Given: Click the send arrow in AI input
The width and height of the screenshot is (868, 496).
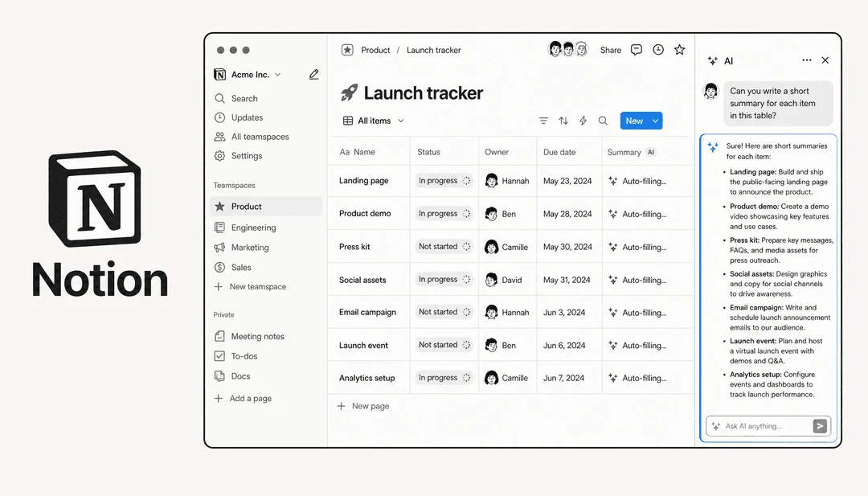Looking at the screenshot, I should tap(820, 426).
